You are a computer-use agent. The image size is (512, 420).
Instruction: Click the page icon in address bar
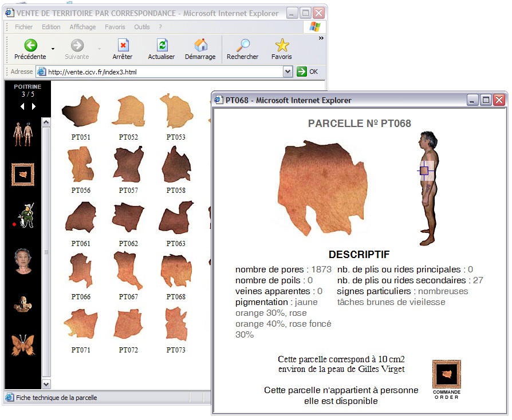tap(41, 72)
